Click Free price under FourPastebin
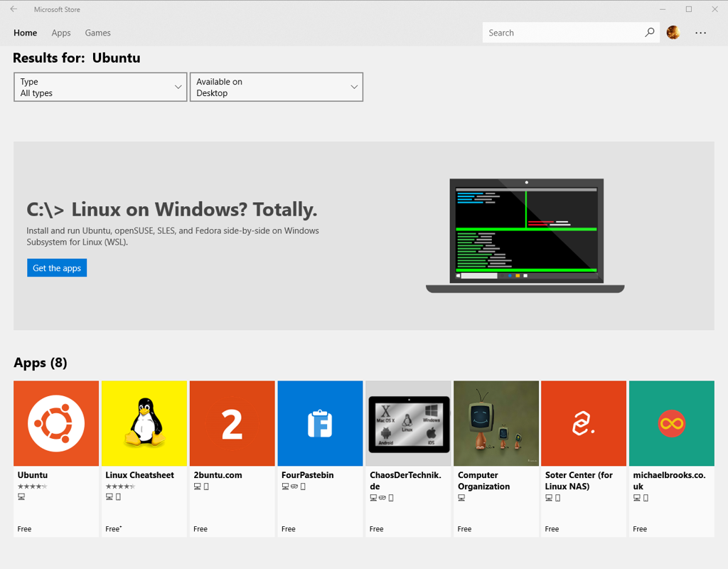The height and width of the screenshot is (569, 728). click(x=289, y=529)
